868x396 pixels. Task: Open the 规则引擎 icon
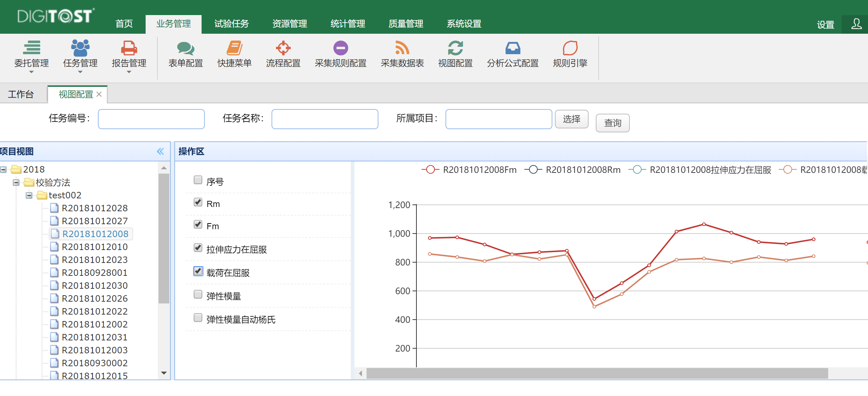pyautogui.click(x=570, y=48)
